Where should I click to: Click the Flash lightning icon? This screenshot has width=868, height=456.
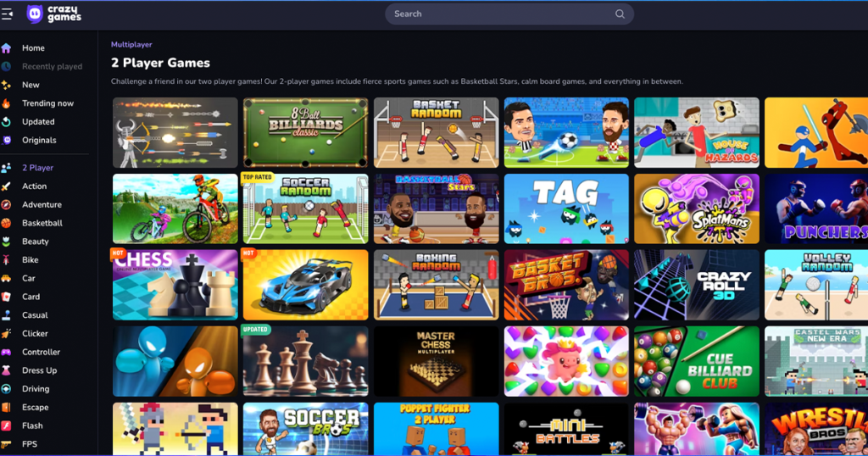tap(6, 425)
